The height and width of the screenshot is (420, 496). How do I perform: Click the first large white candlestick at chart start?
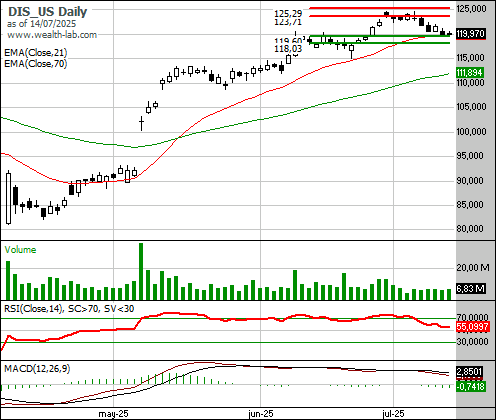[8, 198]
